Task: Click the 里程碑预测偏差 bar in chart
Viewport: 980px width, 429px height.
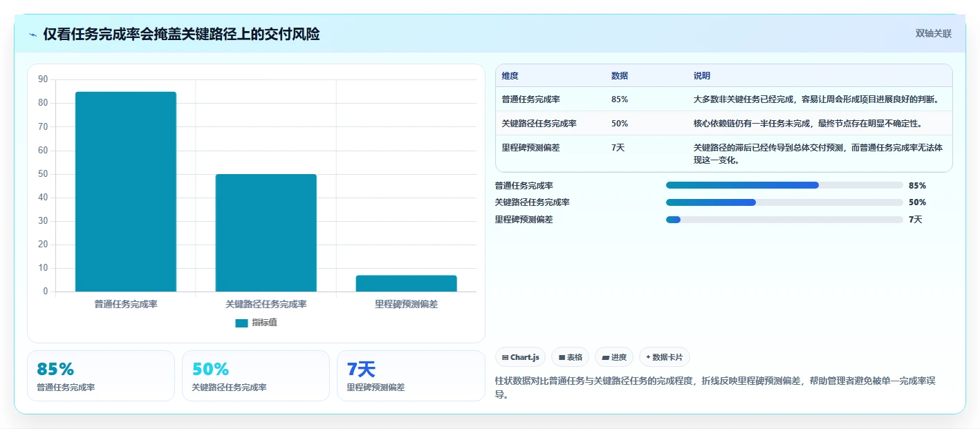Action: [407, 283]
